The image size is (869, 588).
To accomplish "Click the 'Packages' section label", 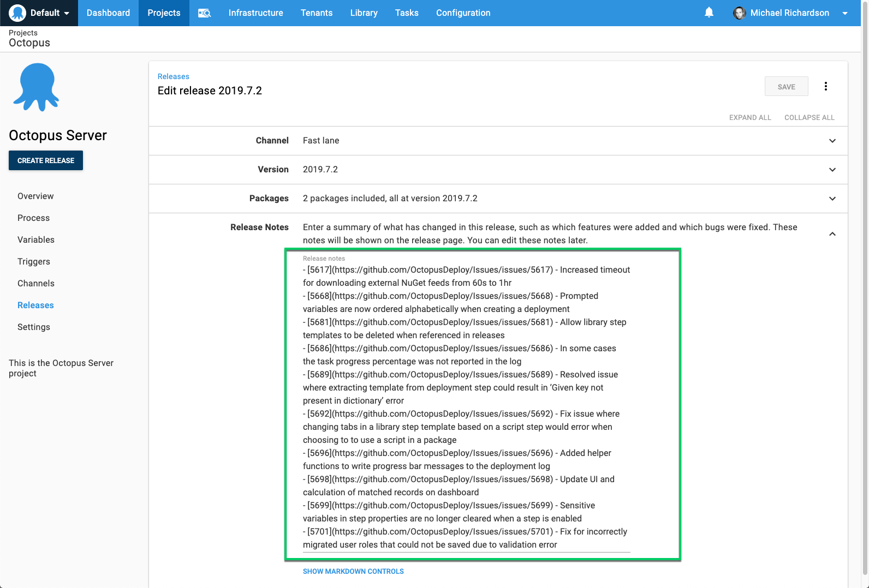I will coord(269,199).
